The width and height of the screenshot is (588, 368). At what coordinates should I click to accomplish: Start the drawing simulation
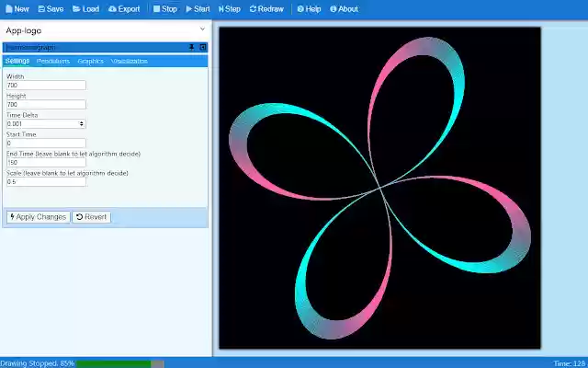198,8
